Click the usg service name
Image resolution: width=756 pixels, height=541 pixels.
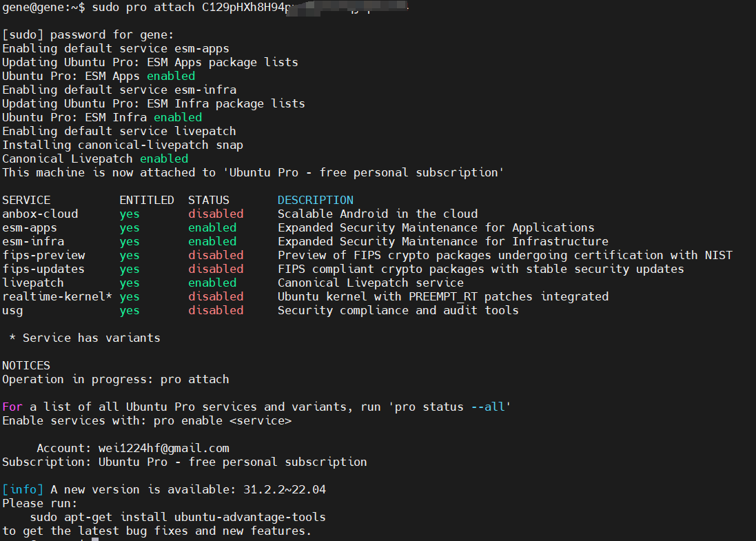12,310
